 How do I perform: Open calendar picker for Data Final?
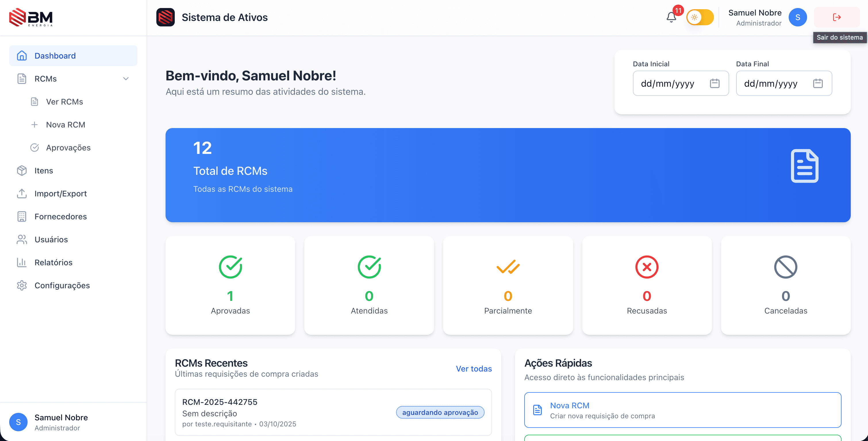click(x=817, y=83)
